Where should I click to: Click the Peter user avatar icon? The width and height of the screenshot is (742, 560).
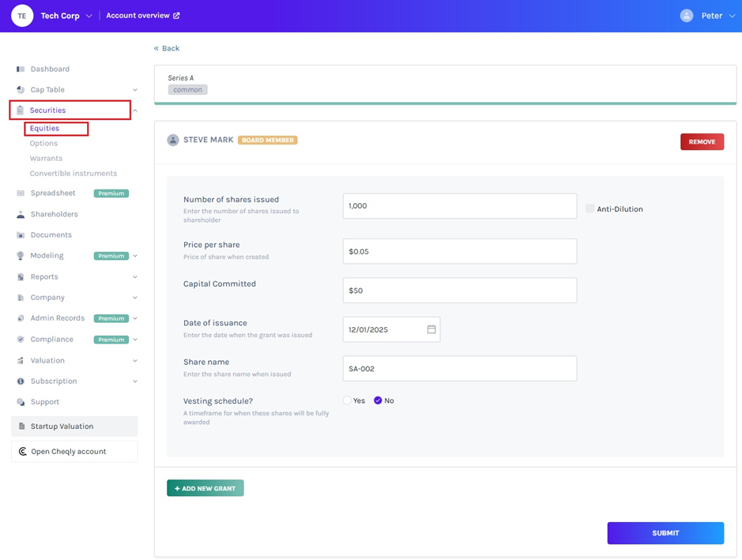pos(687,16)
